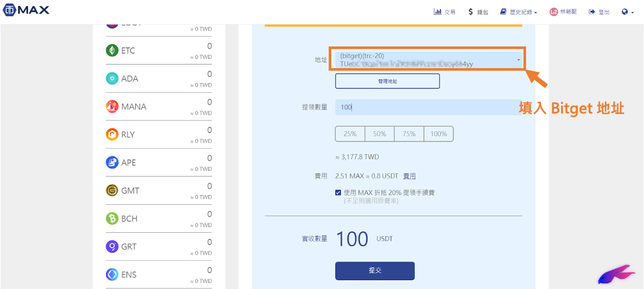The width and height of the screenshot is (644, 289).
Task: Open the globe language selector
Action: [628, 11]
